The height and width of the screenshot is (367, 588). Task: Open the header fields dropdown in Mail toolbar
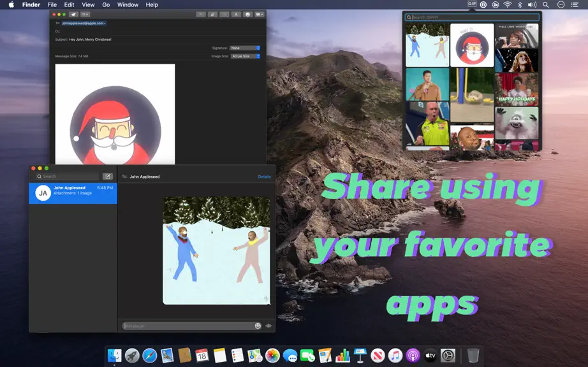[85, 15]
